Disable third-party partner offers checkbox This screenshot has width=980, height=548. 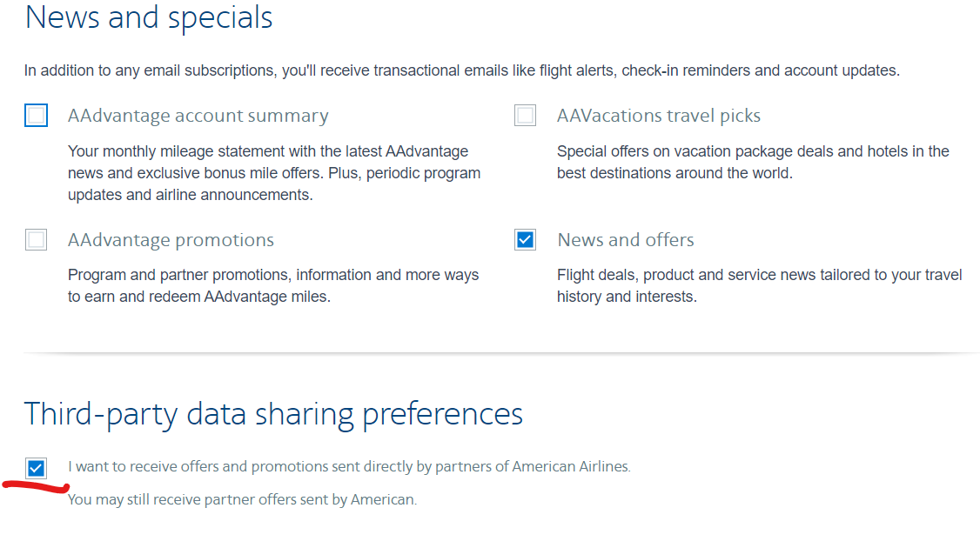coord(37,468)
